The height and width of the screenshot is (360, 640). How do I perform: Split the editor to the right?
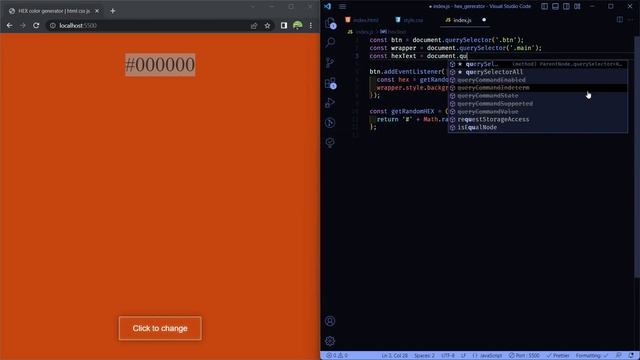[x=620, y=20]
